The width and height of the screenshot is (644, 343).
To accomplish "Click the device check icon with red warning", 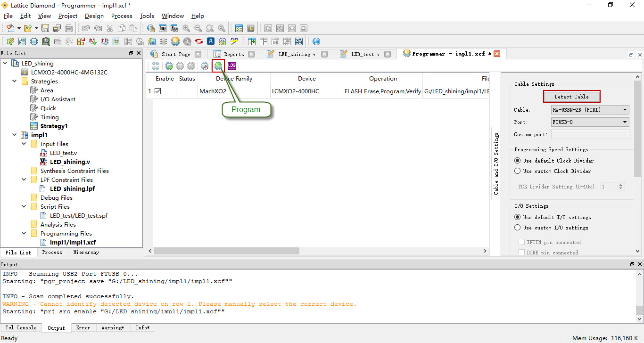I will (x=205, y=66).
